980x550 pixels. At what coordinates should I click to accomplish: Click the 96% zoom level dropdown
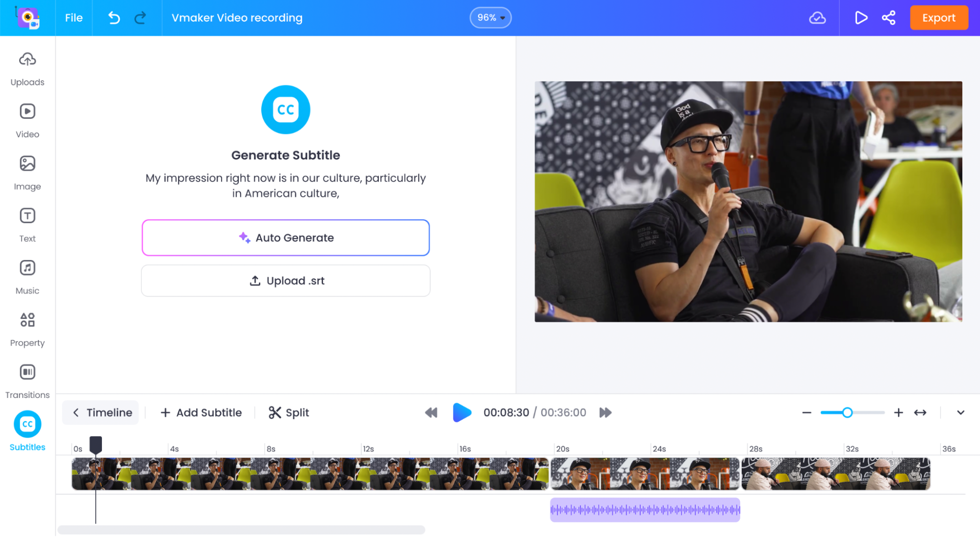pyautogui.click(x=490, y=18)
